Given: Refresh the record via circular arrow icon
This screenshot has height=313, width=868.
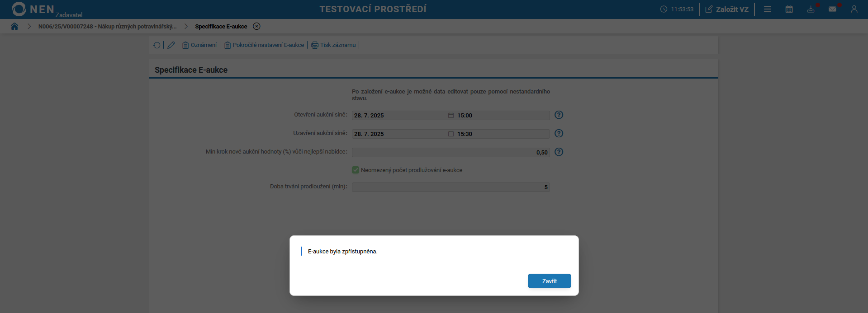Looking at the screenshot, I should (157, 45).
